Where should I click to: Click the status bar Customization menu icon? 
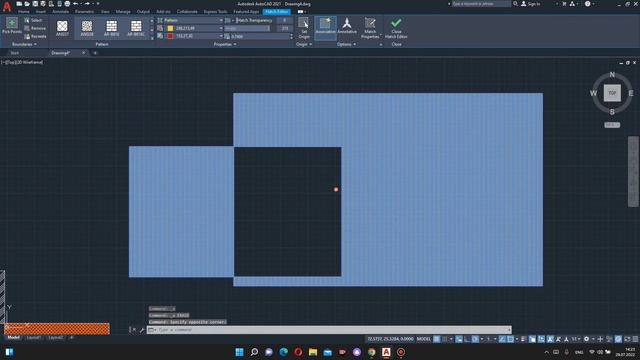[635, 339]
